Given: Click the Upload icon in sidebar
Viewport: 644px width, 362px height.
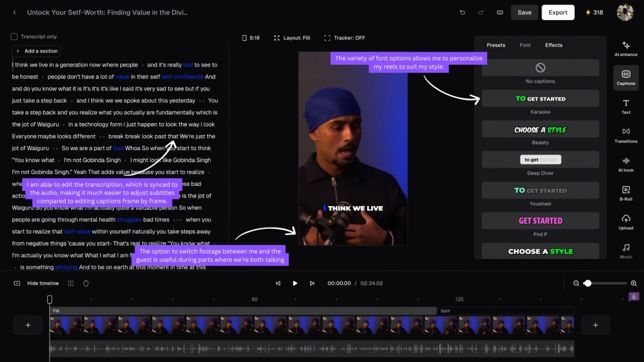Looking at the screenshot, I should tap(626, 222).
